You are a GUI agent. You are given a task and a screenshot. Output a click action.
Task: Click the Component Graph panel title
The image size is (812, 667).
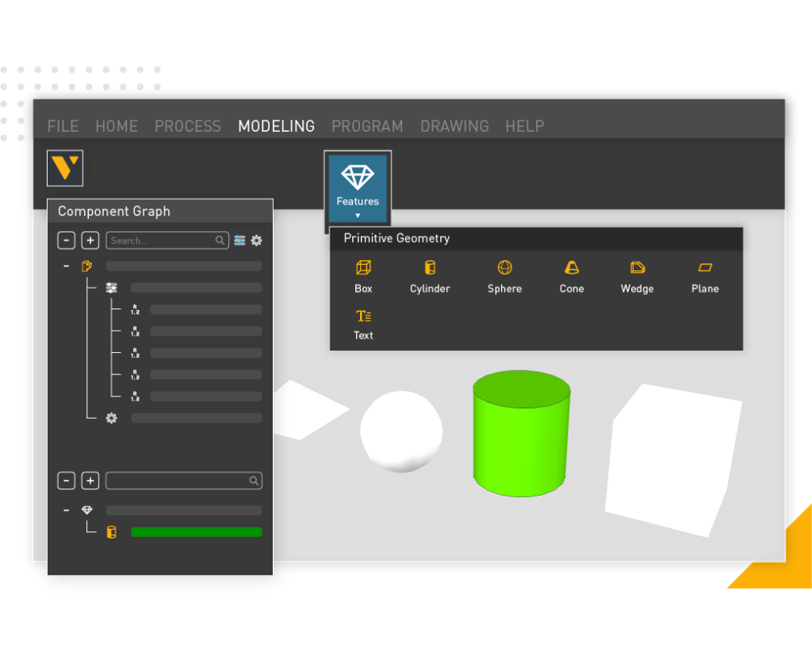click(x=114, y=211)
